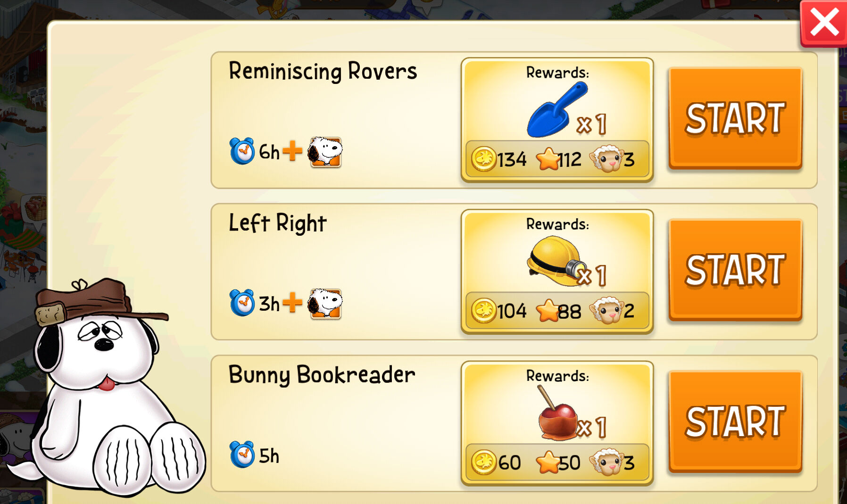
Task: Tap the sleepy dog with brown hat
Action: point(106,387)
